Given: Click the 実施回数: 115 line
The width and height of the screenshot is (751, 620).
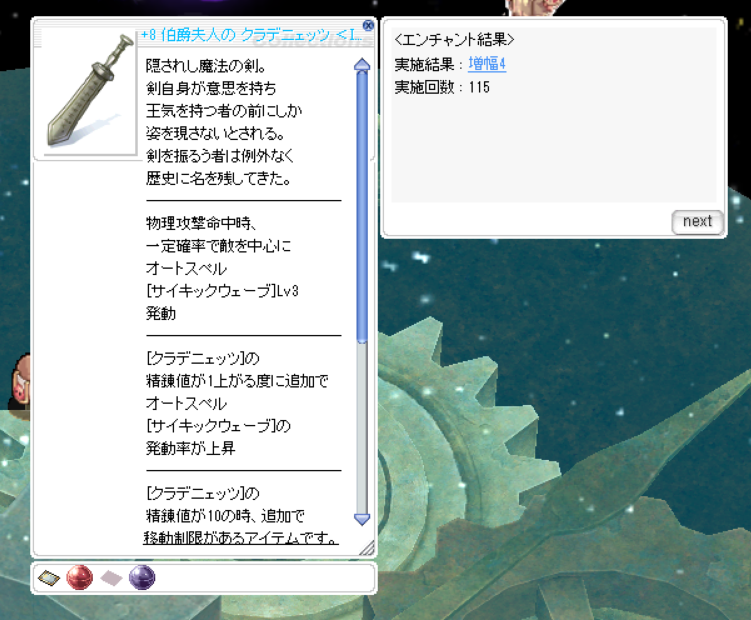Looking at the screenshot, I should 442,87.
